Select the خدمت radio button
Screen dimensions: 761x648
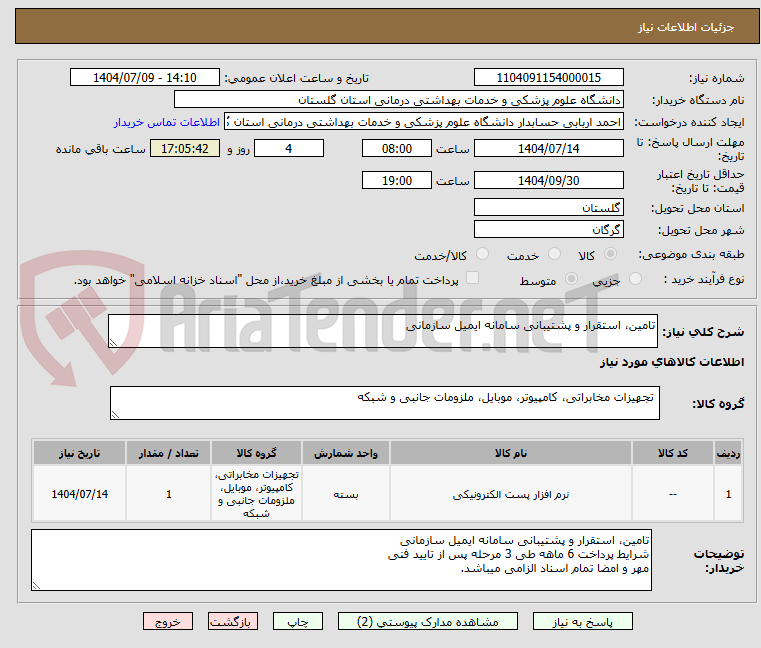[x=554, y=254]
